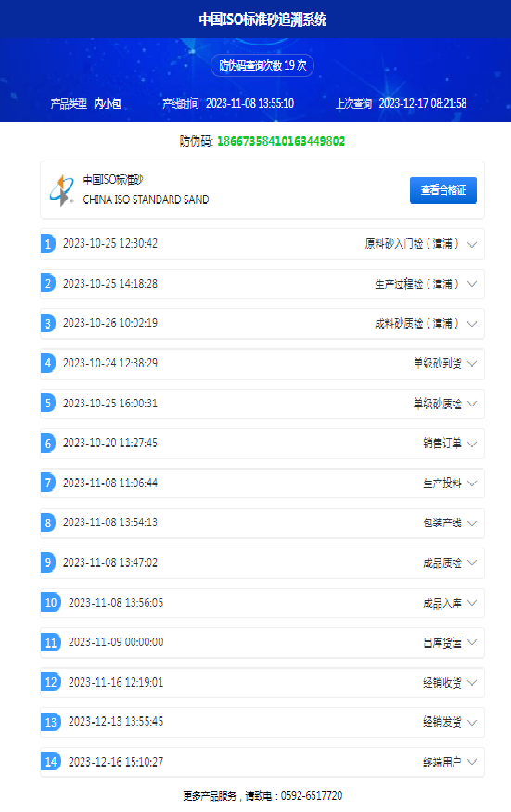The image size is (511, 812).
Task: Click step number 11 badge
Action: click(x=51, y=643)
